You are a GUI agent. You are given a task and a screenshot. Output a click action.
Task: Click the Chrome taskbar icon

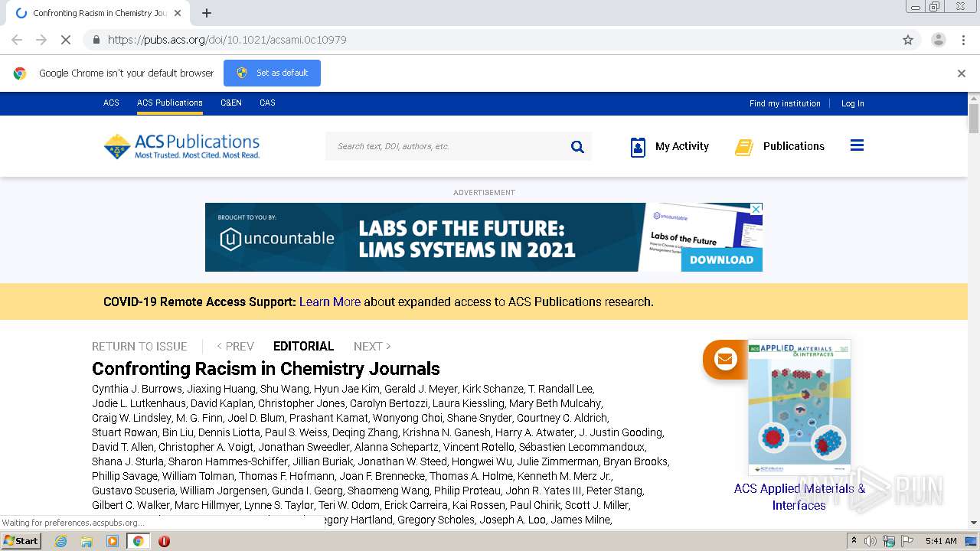[139, 541]
